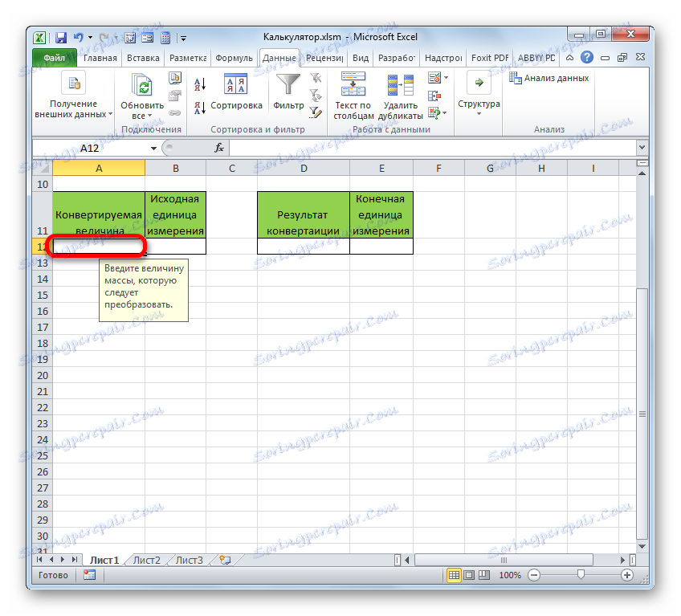Undo the last action
Image resolution: width=681 pixels, height=616 pixels.
tap(78, 38)
